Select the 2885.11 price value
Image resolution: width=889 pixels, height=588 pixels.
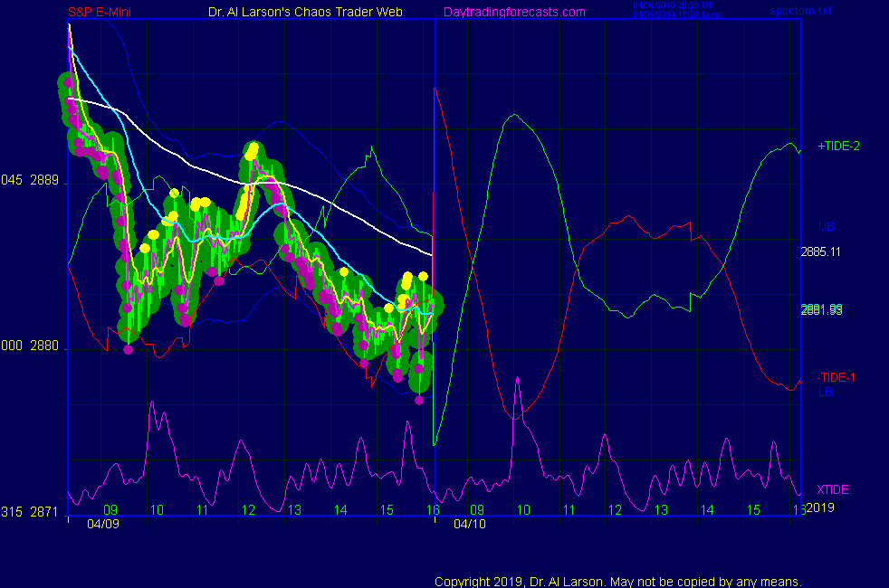point(820,251)
